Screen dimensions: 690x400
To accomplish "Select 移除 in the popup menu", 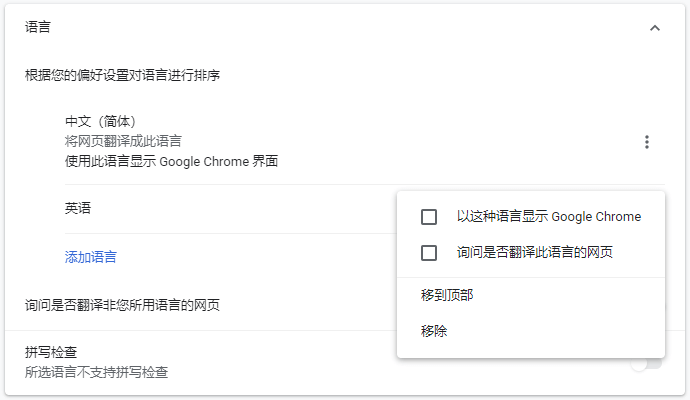I will tap(434, 331).
